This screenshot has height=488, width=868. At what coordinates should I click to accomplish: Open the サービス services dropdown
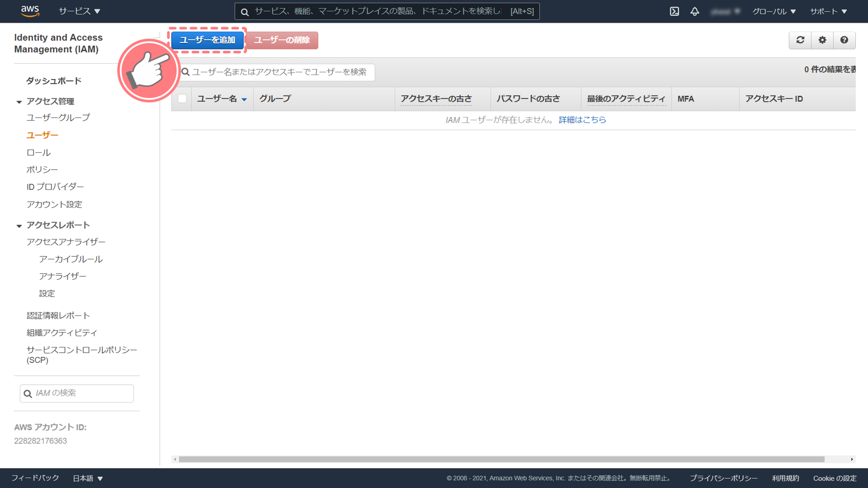[79, 11]
